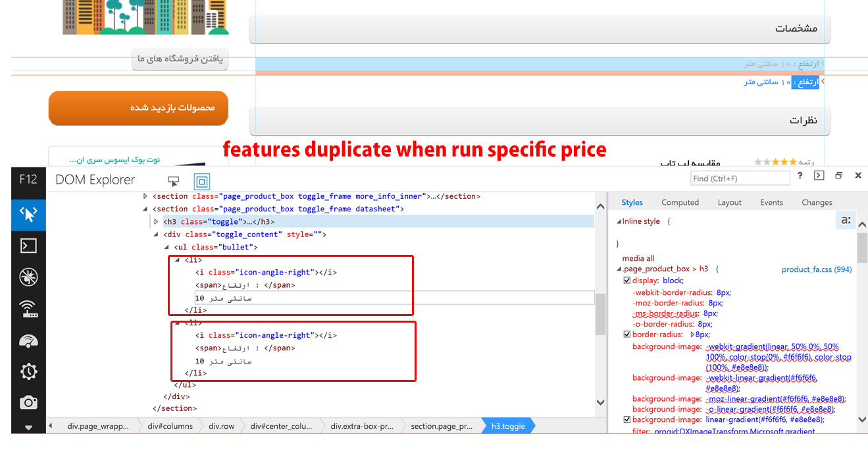Expand the border-radius shorthand triangle
The width and height of the screenshot is (868, 455).
(x=691, y=335)
